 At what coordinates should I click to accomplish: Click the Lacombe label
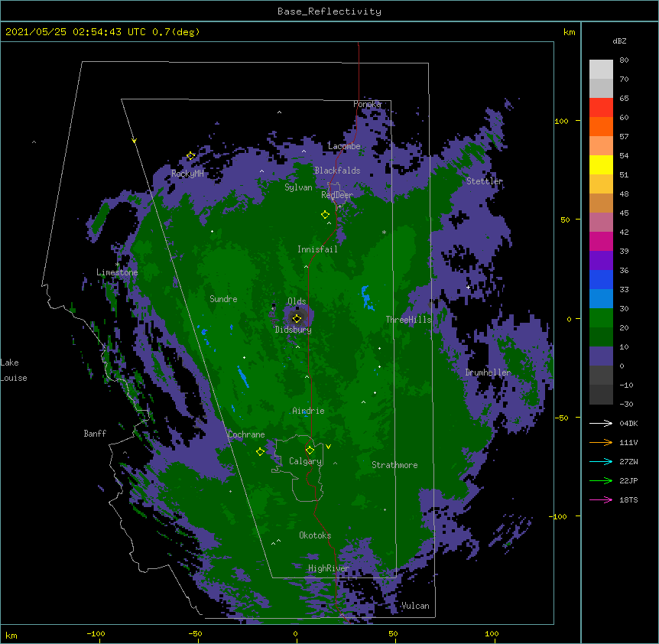click(x=344, y=146)
